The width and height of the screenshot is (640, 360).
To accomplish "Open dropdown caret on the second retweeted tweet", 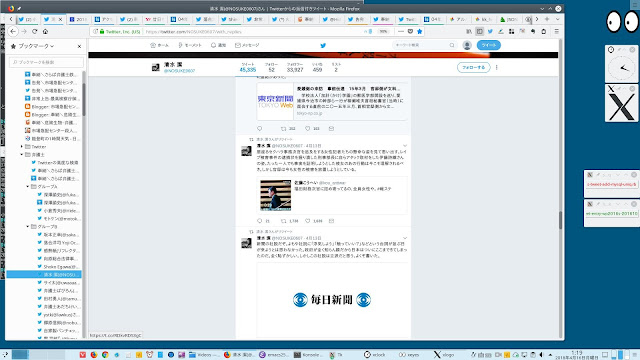I will [x=405, y=146].
